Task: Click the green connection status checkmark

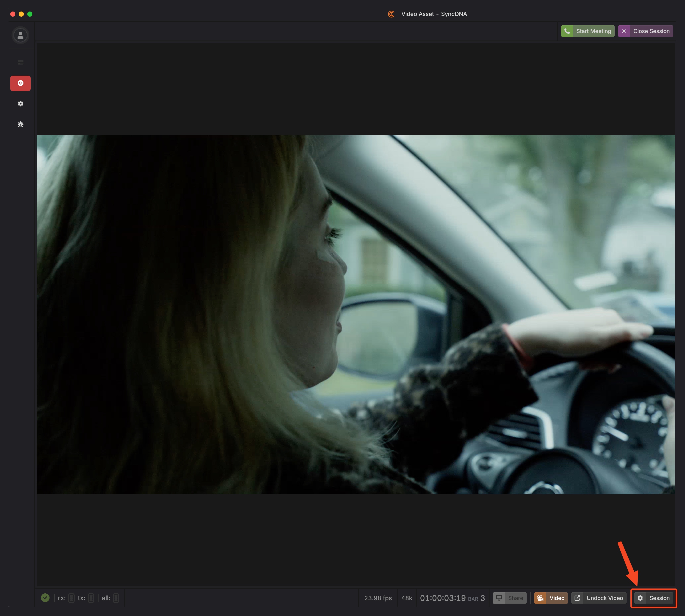Action: tap(45, 598)
